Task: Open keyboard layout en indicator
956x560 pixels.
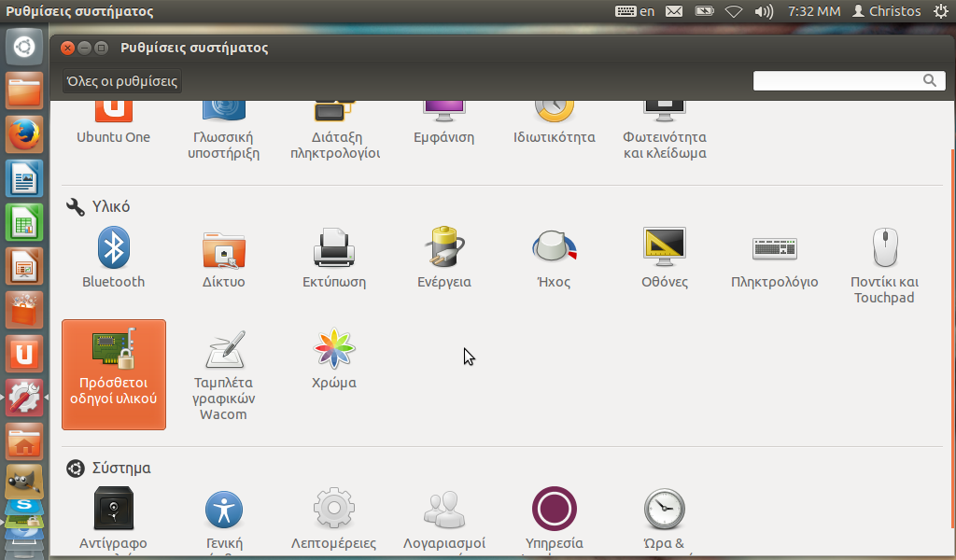Action: pyautogui.click(x=634, y=11)
